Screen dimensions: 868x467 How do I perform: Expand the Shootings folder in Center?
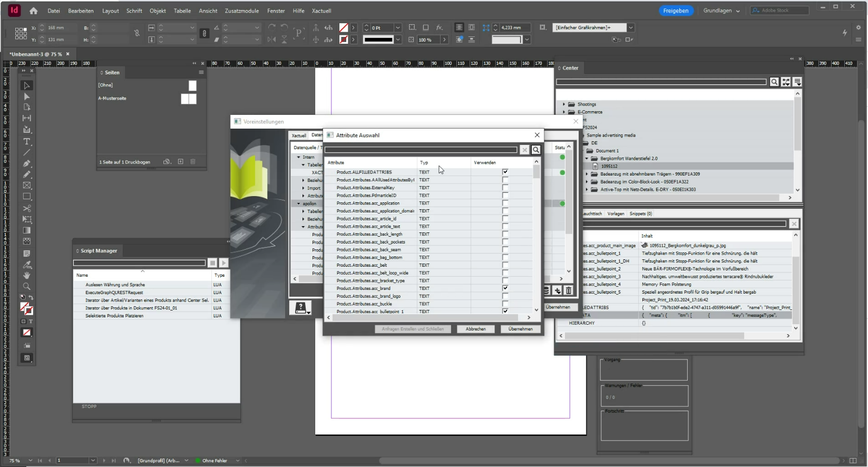click(x=563, y=104)
